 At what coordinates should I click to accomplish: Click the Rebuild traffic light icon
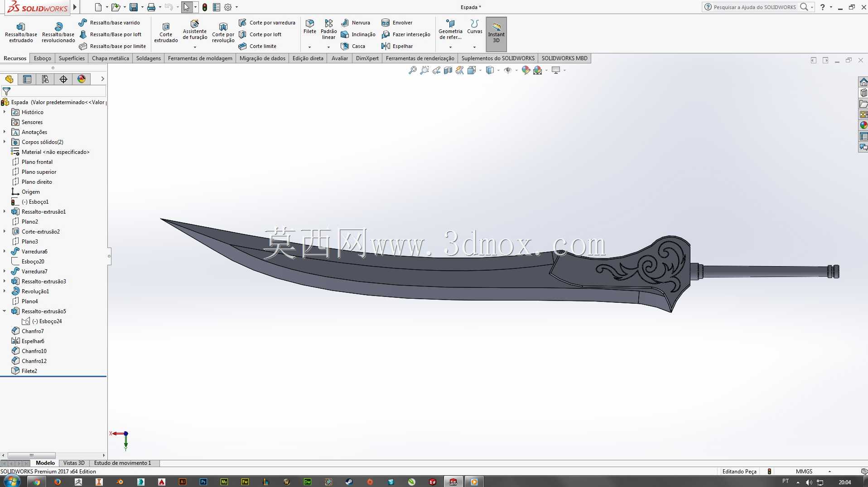pos(205,7)
